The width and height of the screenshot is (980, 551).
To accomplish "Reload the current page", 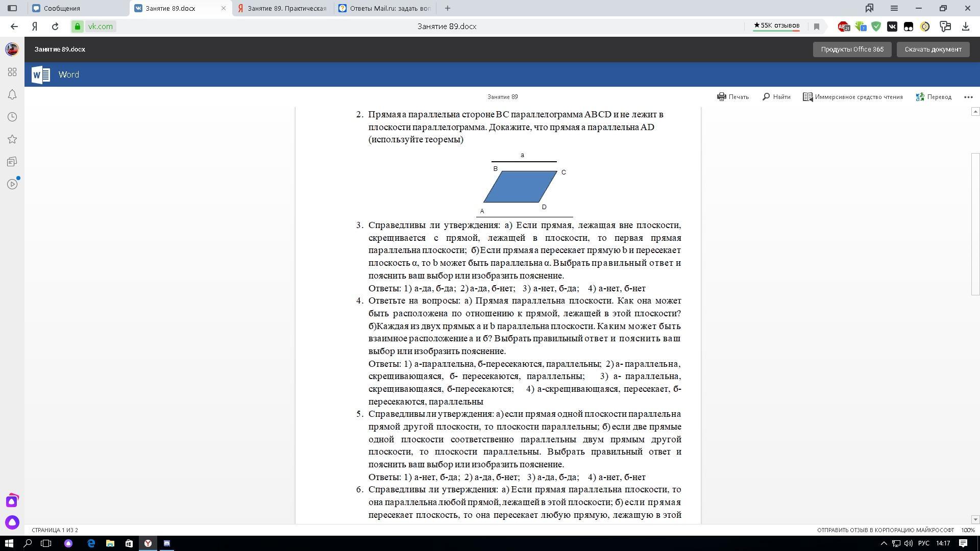I will point(55,27).
